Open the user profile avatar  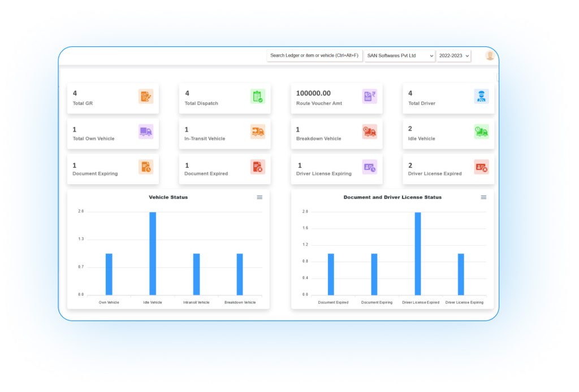tap(489, 55)
